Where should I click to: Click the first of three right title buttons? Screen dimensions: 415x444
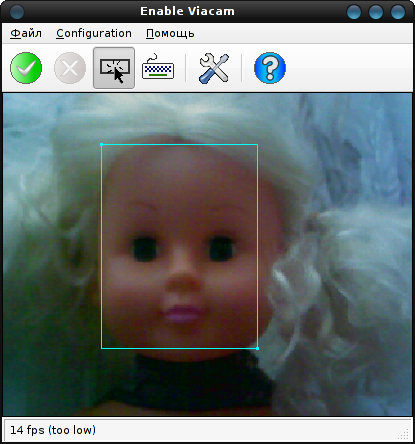(354, 12)
